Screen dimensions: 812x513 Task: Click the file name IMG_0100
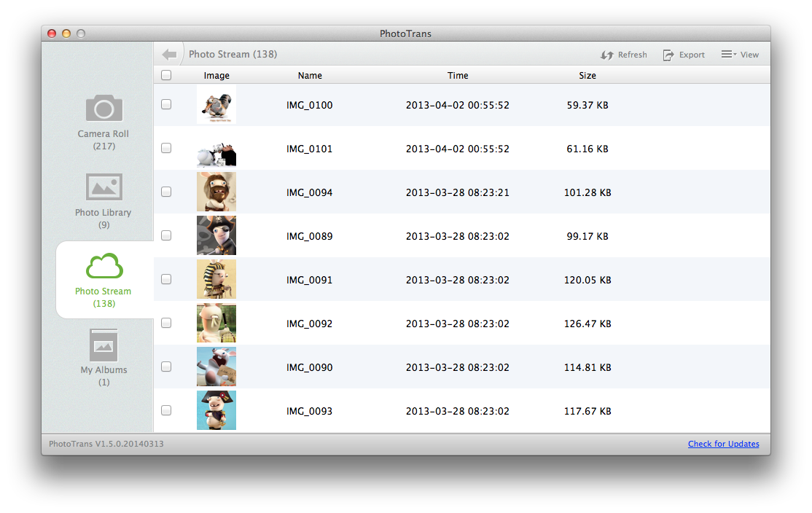[309, 105]
